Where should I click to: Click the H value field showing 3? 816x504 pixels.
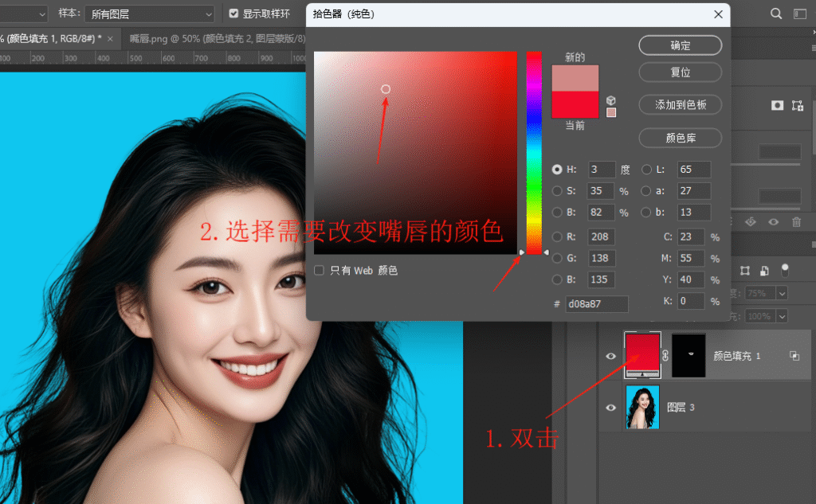602,170
